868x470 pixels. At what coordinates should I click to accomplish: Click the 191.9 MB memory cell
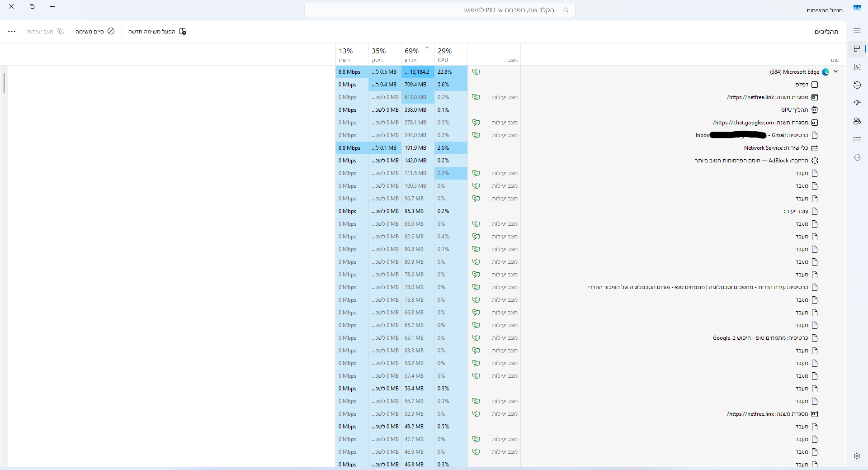[x=418, y=148]
